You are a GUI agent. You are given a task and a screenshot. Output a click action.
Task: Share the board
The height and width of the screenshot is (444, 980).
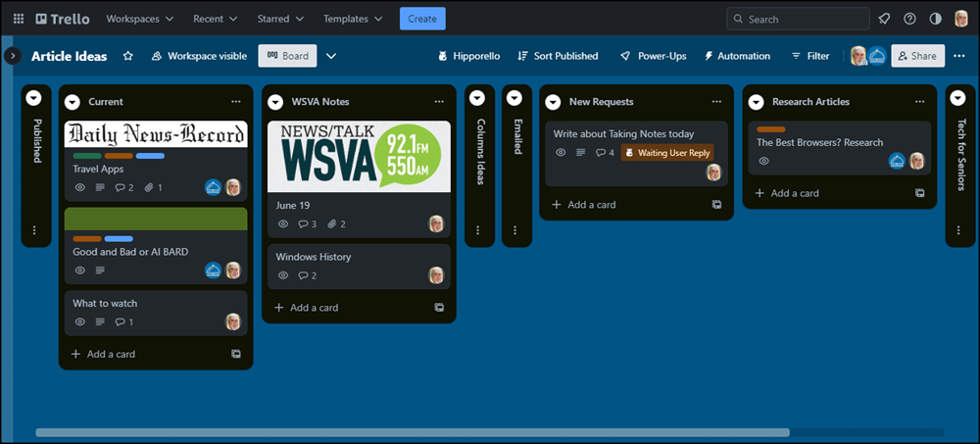[917, 56]
